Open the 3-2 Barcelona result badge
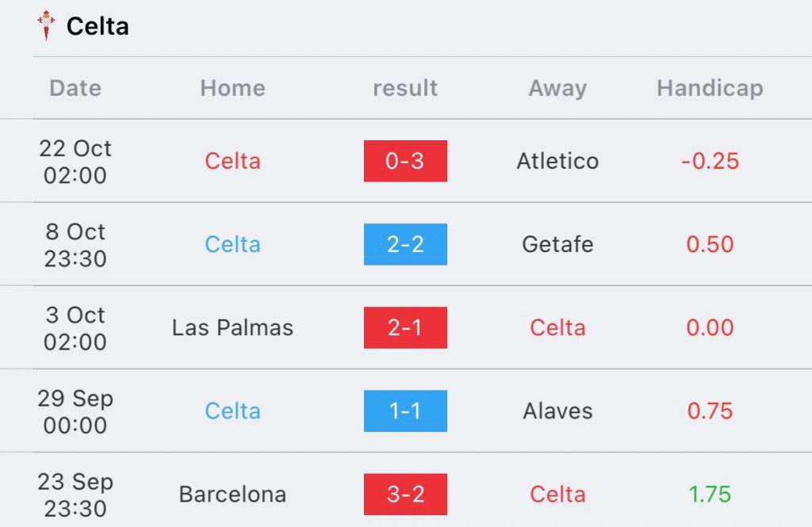Image resolution: width=812 pixels, height=527 pixels. pyautogui.click(x=405, y=495)
